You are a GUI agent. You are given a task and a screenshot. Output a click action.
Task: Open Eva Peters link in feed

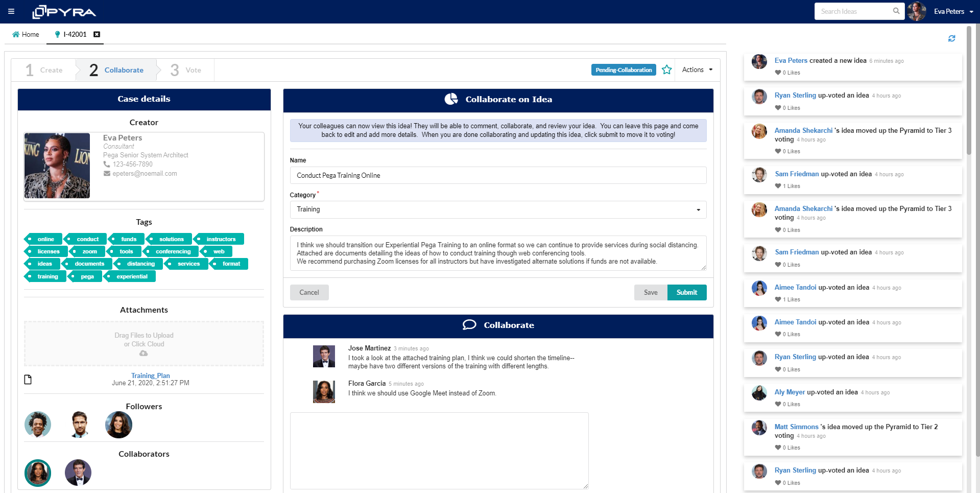[x=791, y=60]
